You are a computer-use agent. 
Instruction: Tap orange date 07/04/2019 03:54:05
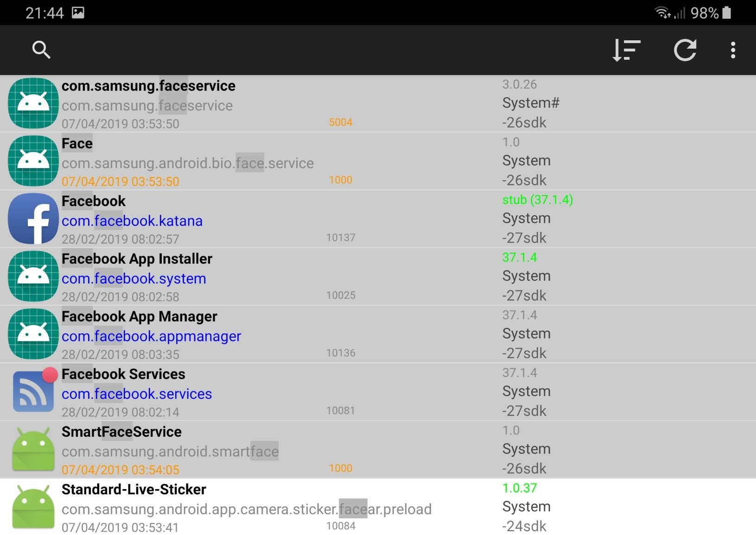tap(121, 470)
